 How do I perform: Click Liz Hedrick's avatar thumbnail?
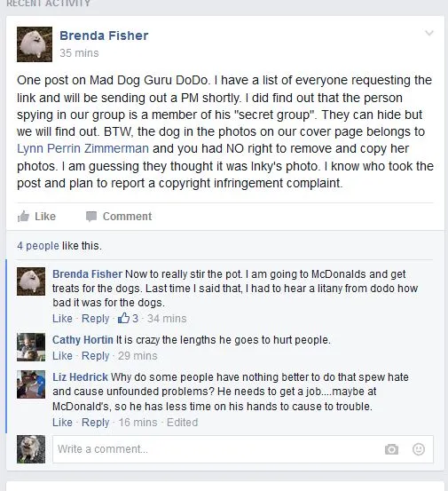pyautogui.click(x=31, y=384)
